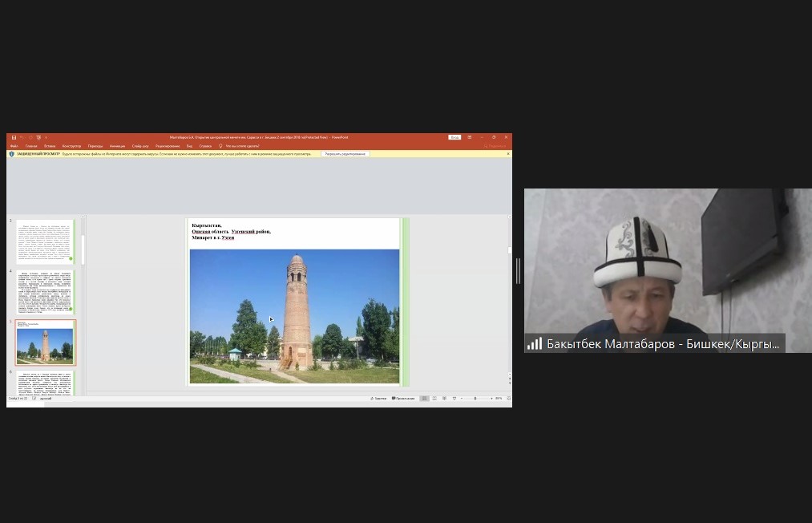Click the zoom in plus button
This screenshot has width=812, height=523.
point(491,399)
